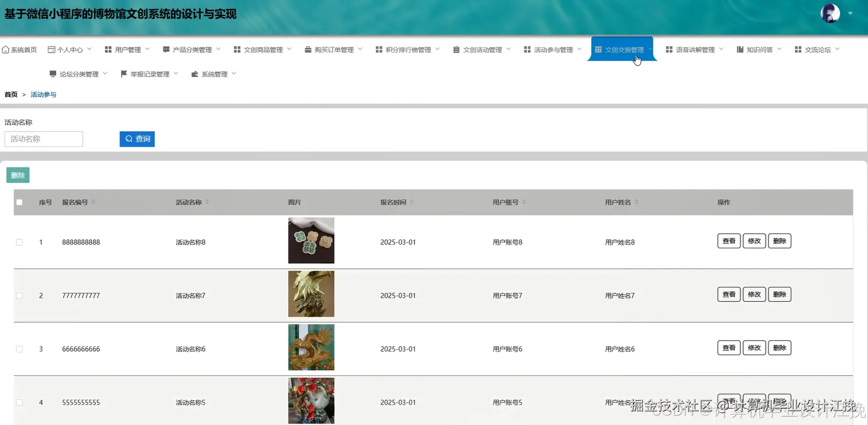Click the grid icon of 文创交换管理
Image resolution: width=868 pixels, height=425 pixels.
[598, 50]
